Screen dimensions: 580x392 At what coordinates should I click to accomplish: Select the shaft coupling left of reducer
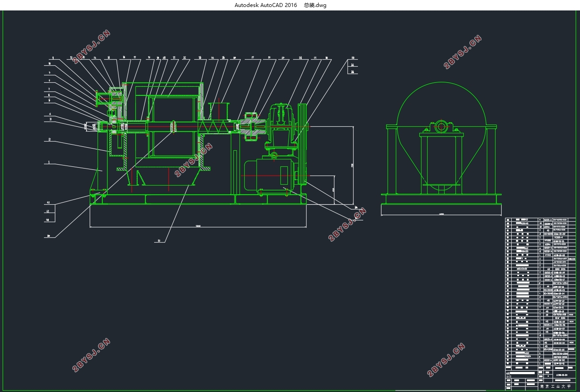[253, 126]
